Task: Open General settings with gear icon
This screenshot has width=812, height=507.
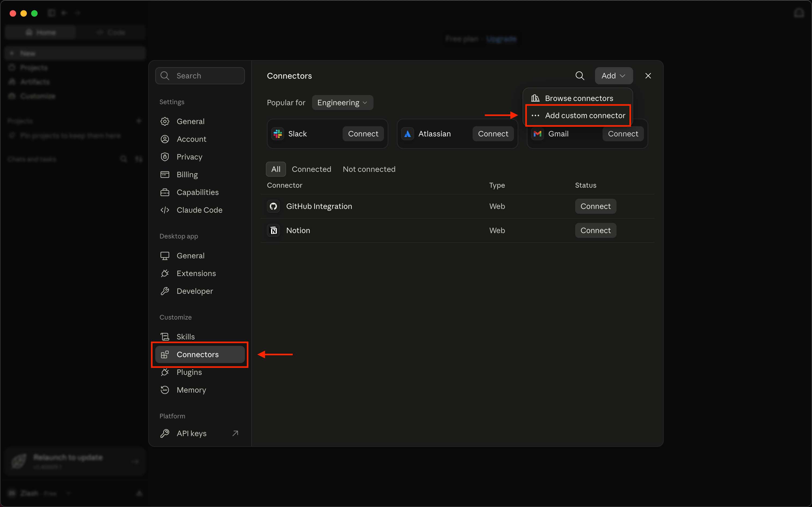Action: coord(200,121)
